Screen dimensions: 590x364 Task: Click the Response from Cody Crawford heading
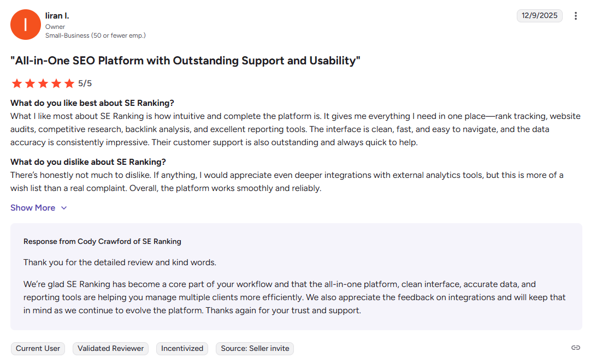pos(102,241)
